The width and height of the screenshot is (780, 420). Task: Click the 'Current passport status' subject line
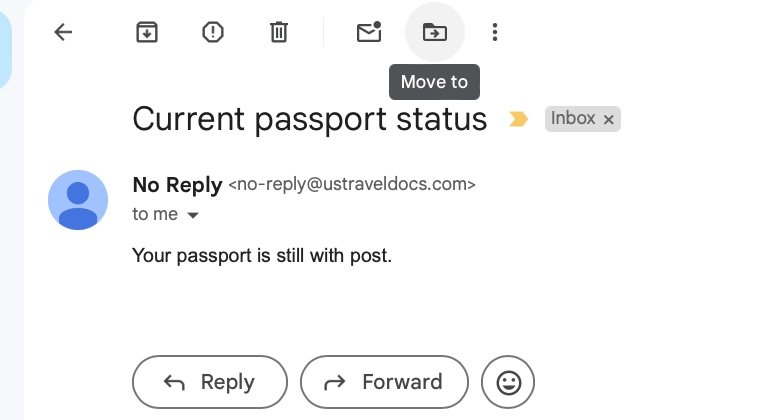point(309,119)
